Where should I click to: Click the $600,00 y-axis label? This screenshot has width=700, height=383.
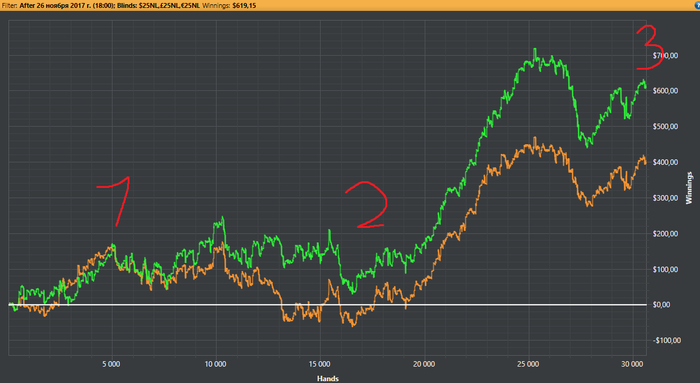coord(665,91)
